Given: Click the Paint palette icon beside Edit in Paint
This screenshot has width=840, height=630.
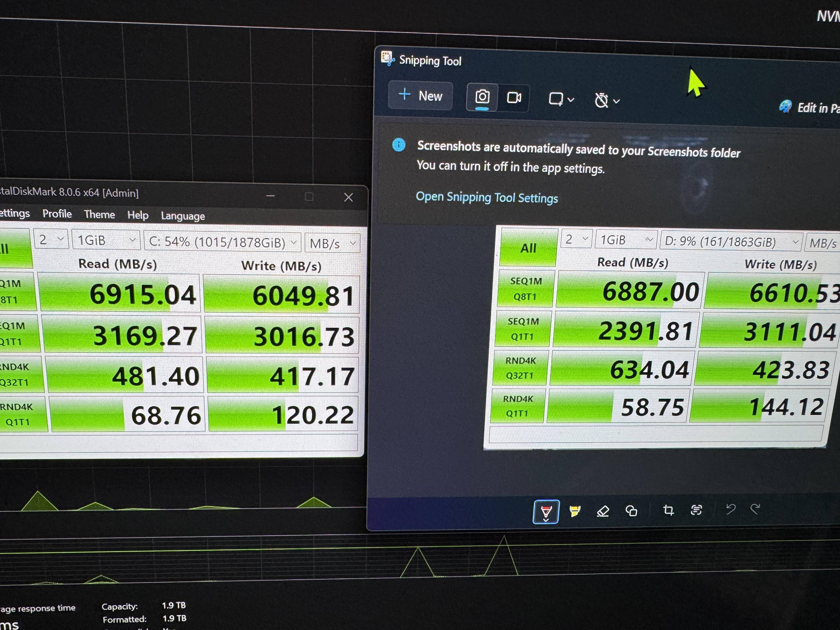Looking at the screenshot, I should [x=785, y=107].
